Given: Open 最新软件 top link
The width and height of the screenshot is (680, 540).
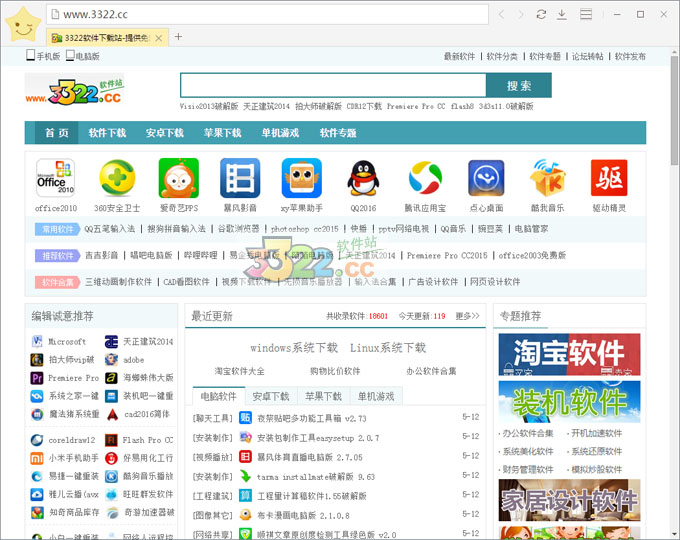Looking at the screenshot, I should tap(459, 56).
